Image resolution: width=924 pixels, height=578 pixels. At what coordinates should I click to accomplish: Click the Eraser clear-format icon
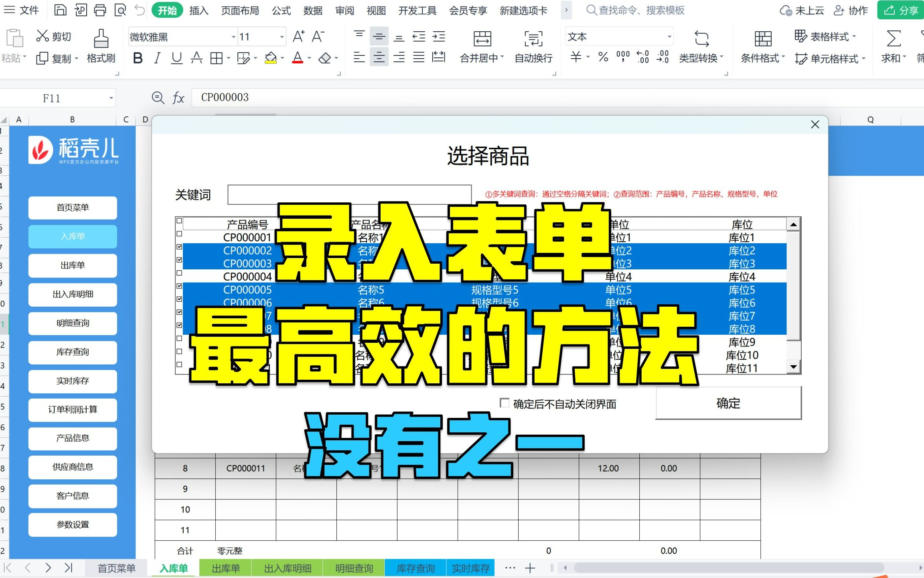[x=324, y=59]
